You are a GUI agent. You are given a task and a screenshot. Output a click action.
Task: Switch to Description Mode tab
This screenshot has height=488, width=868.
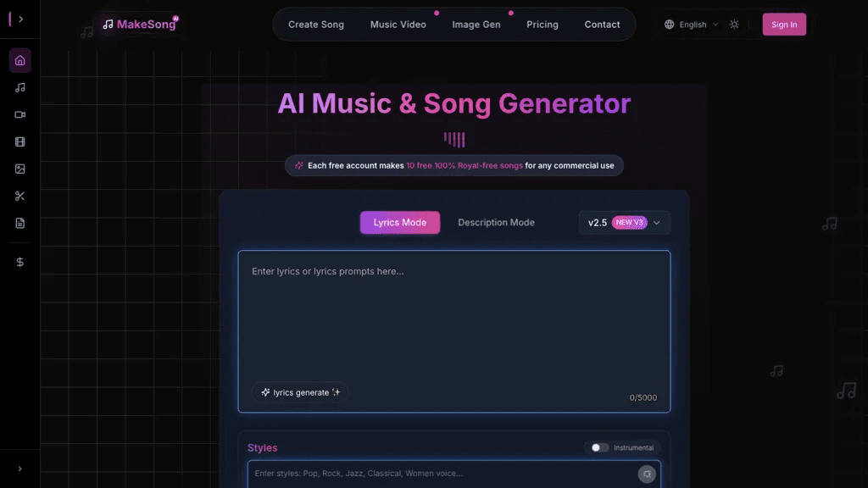pos(496,223)
